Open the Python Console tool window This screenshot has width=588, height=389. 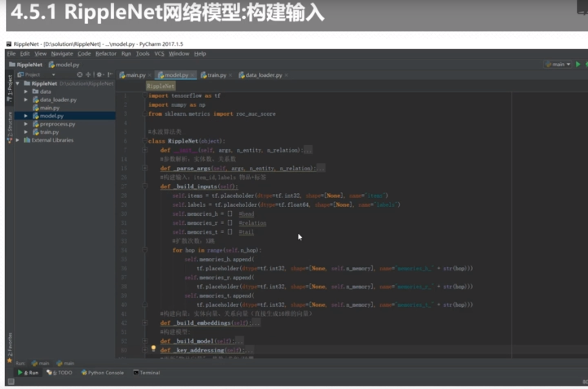pyautogui.click(x=102, y=373)
